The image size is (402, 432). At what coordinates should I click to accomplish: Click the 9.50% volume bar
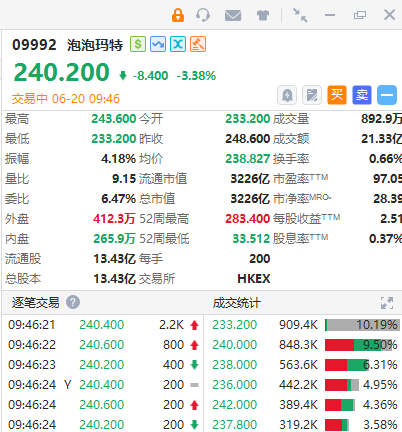(360, 345)
